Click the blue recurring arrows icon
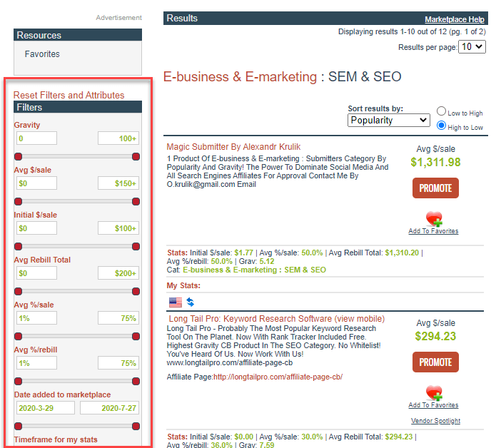The width and height of the screenshot is (501, 448). [190, 302]
